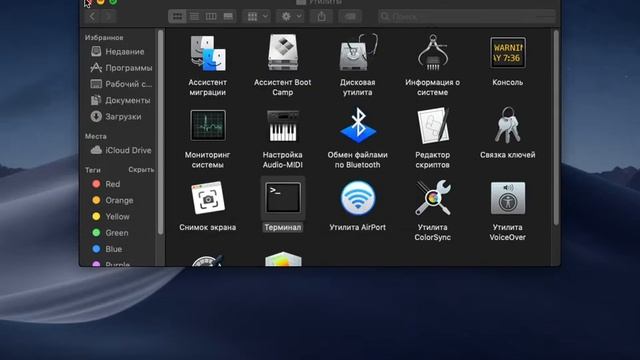
Task: Open Документы in the sidebar
Action: [121, 100]
